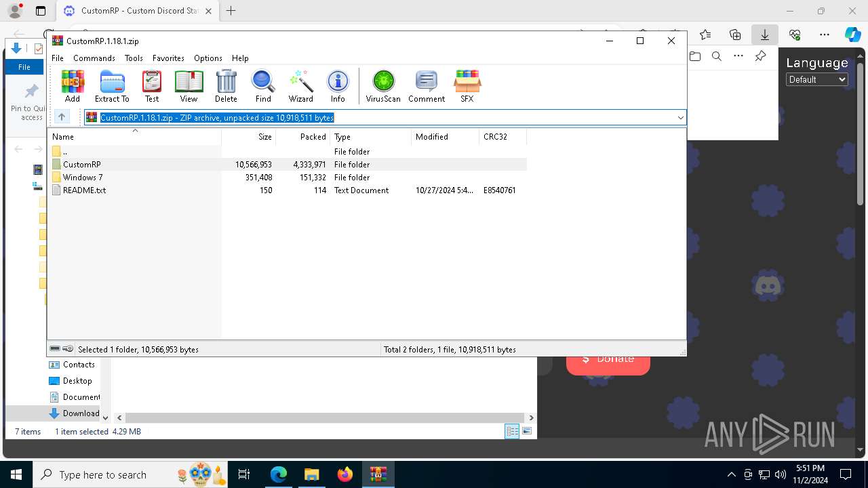Viewport: 868px width, 488px height.
Task: Sort by the CRC32 column header
Action: (502, 137)
